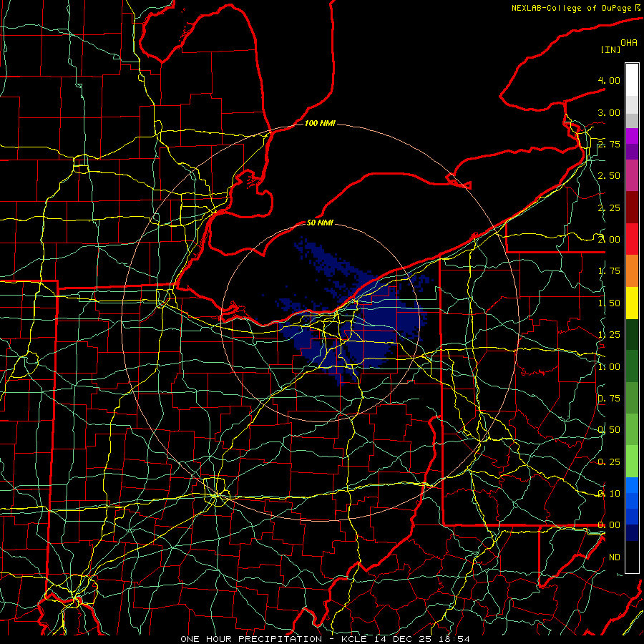644x644 pixels.
Task: Select the navy swatch above ND
Action: [632, 533]
